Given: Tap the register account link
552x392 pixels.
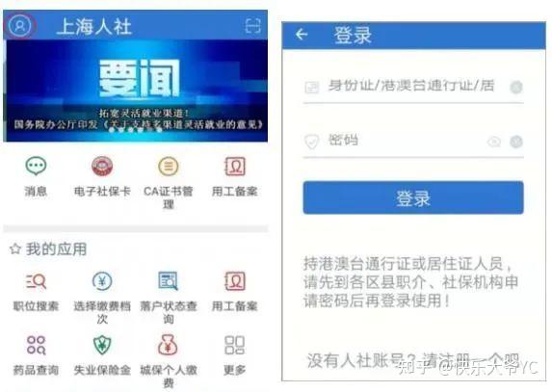Looking at the screenshot, I should 413,360.
